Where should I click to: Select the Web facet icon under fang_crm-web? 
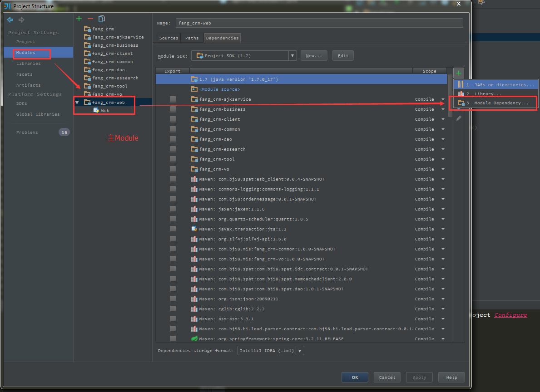click(96, 110)
